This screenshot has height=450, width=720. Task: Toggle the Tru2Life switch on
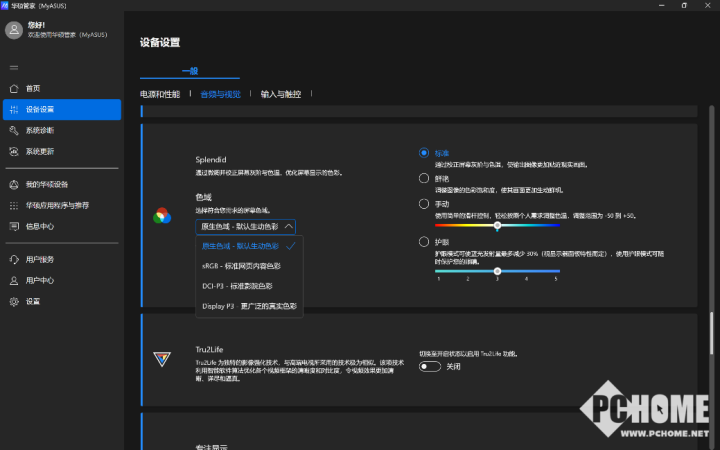tap(430, 366)
